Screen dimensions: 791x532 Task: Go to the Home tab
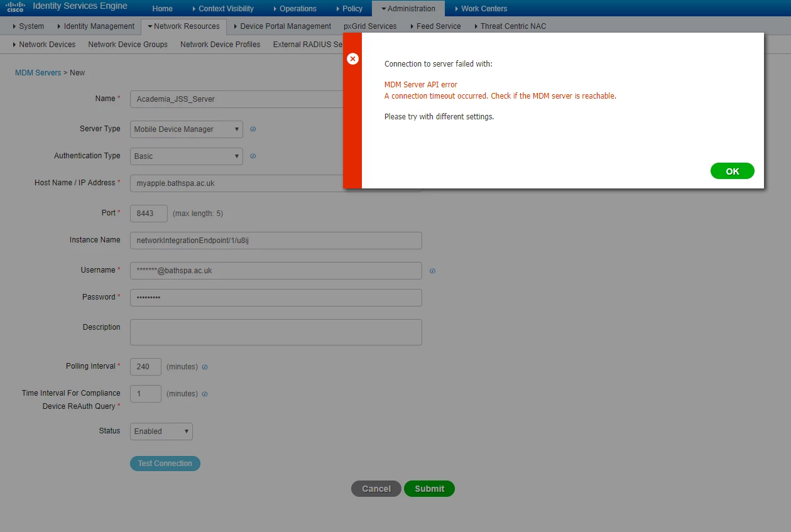point(163,9)
